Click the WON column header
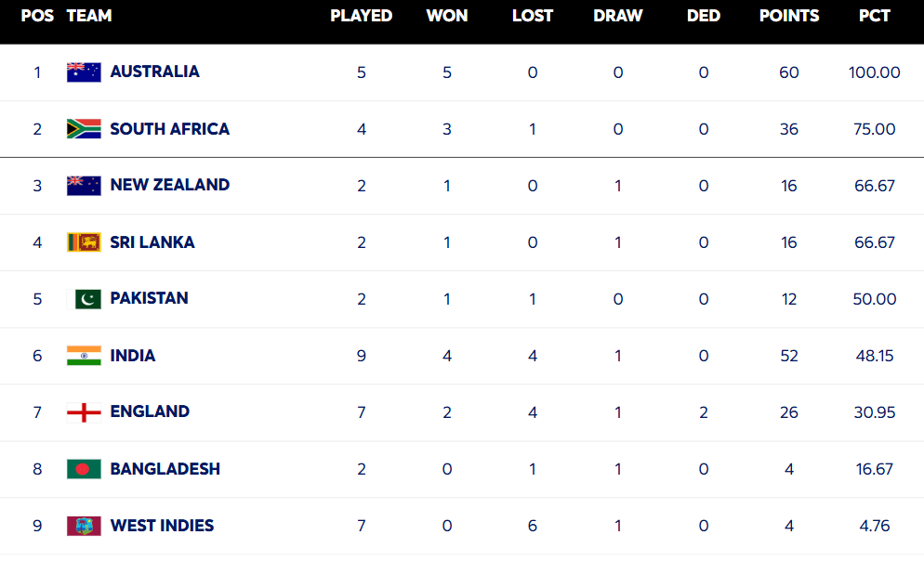Image resolution: width=924 pixels, height=561 pixels. pyautogui.click(x=447, y=16)
